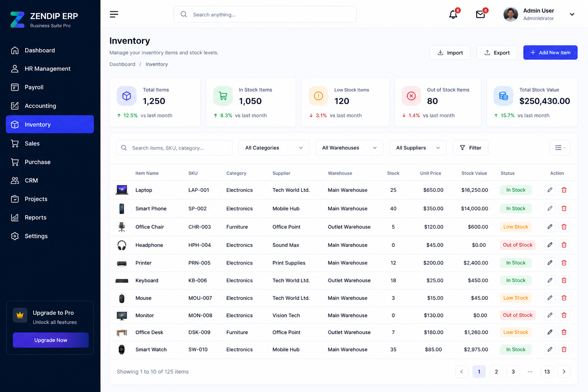The width and height of the screenshot is (588, 392).
Task: Expand the Admin User account chevron
Action: tap(572, 15)
